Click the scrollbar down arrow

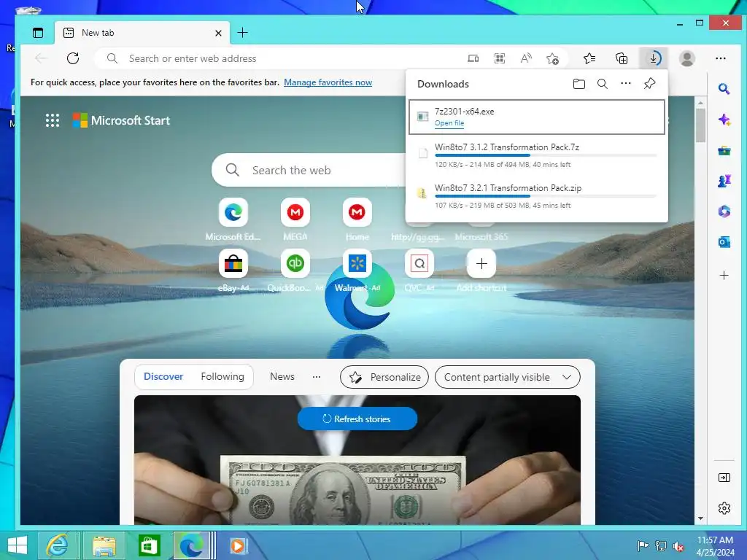700,518
